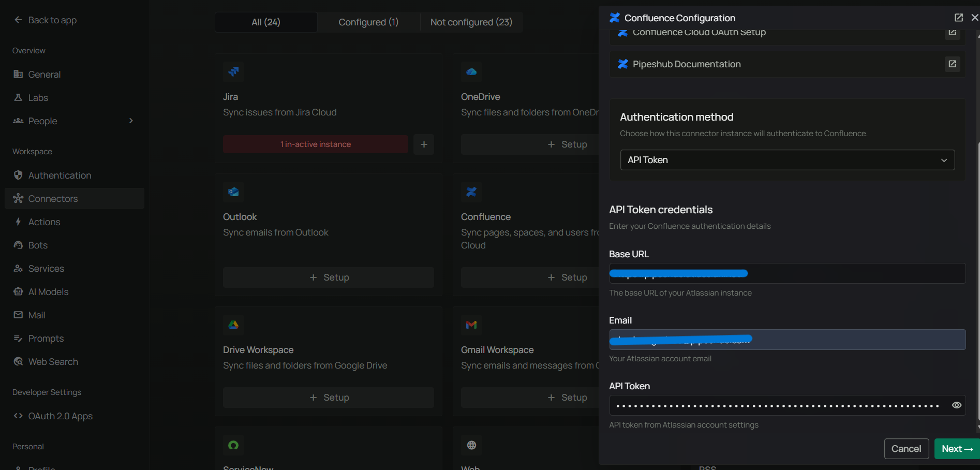Viewport: 980px width, 470px height.
Task: Click the Services icon in sidebar
Action: tap(18, 269)
